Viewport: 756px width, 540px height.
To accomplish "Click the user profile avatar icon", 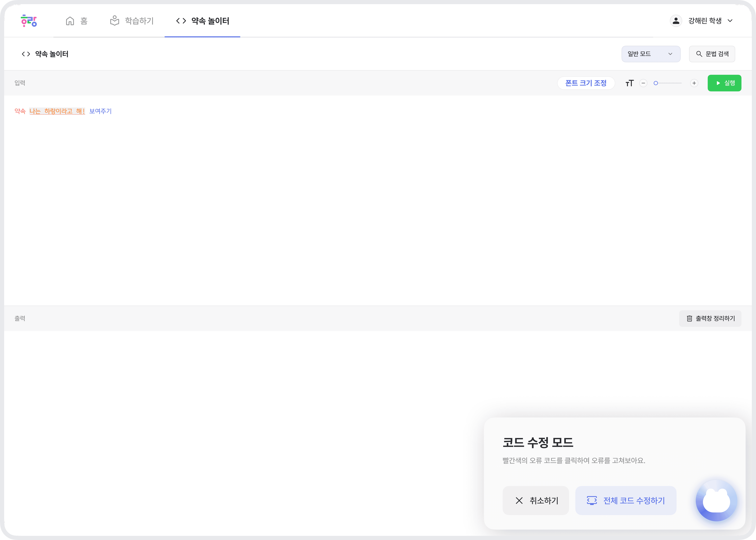I will 676,21.
